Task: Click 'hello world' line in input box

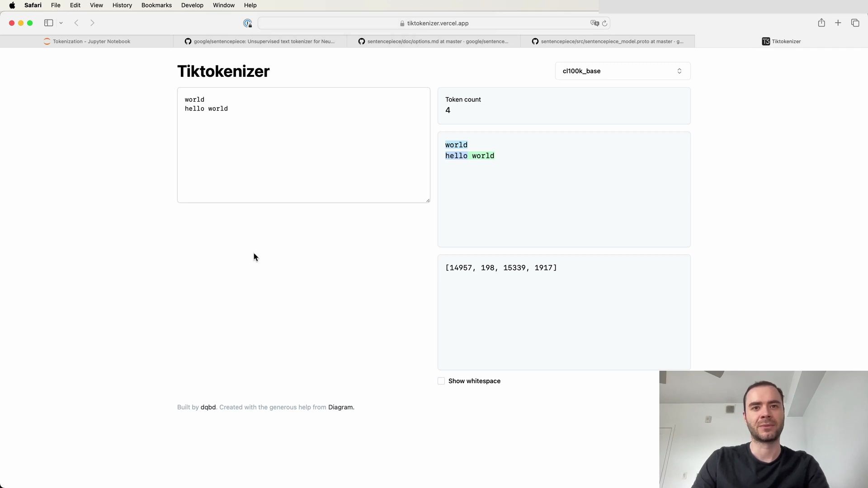Action: 206,108
